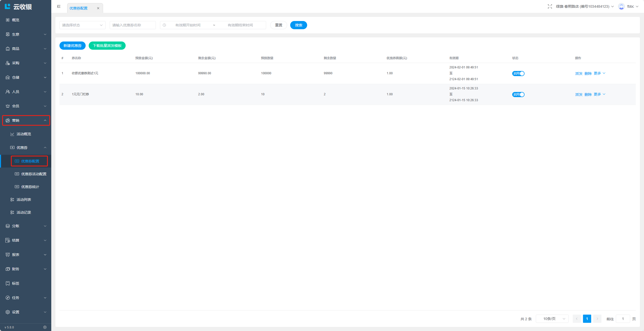
Task: Click the settings gear beside version number
Action: click(x=45, y=327)
